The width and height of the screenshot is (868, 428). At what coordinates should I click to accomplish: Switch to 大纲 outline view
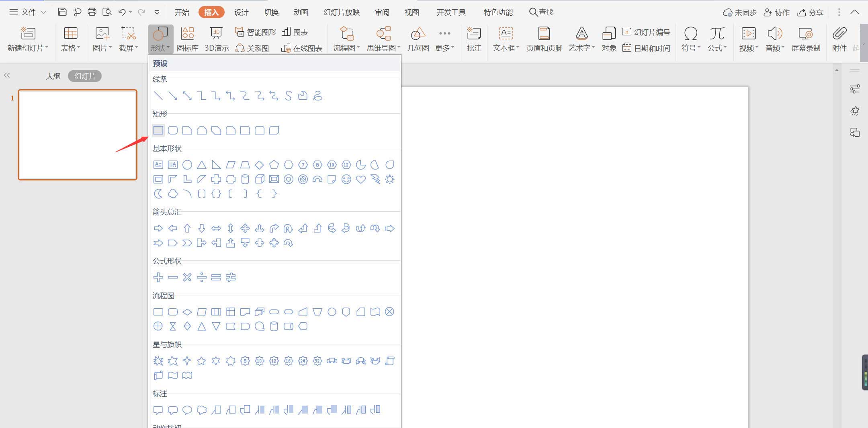point(53,76)
